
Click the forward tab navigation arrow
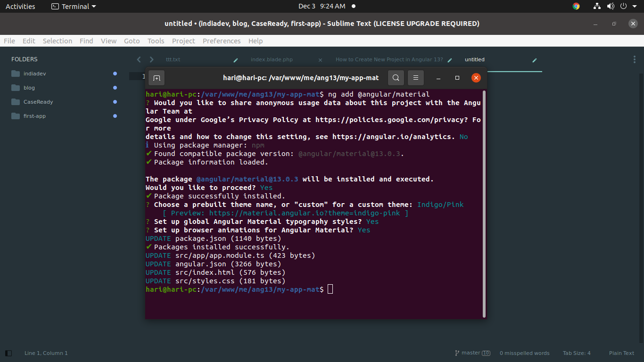tap(151, 59)
